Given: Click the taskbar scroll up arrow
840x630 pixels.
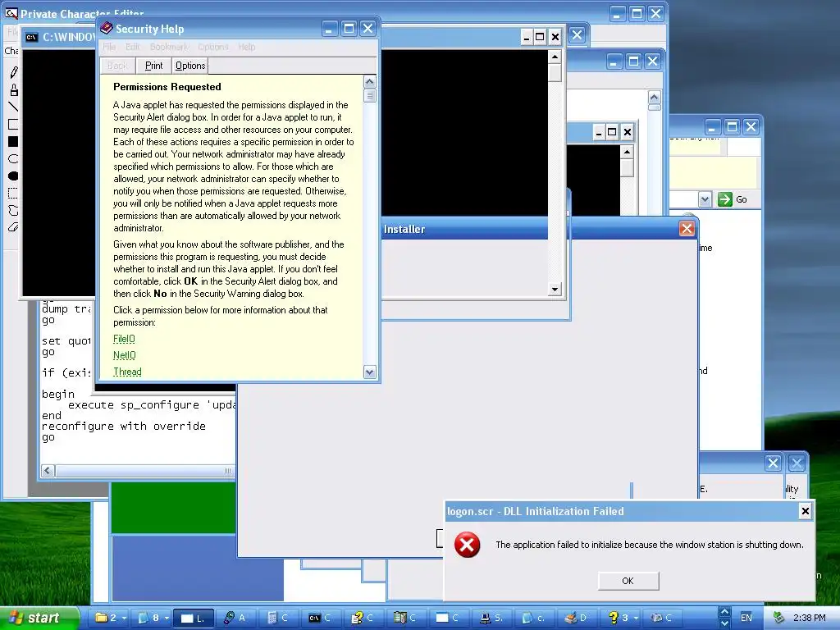Looking at the screenshot, I should click(x=724, y=612).
